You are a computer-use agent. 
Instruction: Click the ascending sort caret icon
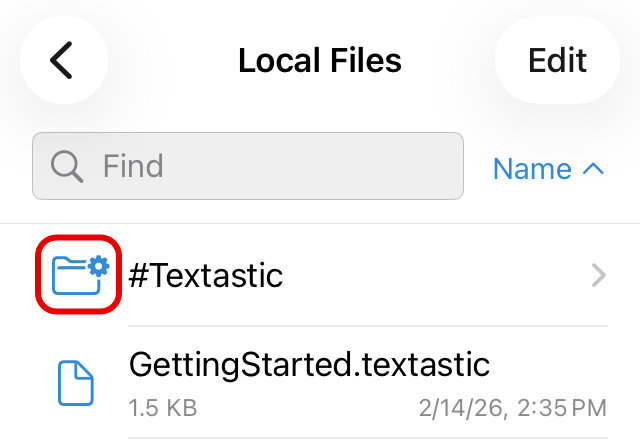point(593,168)
